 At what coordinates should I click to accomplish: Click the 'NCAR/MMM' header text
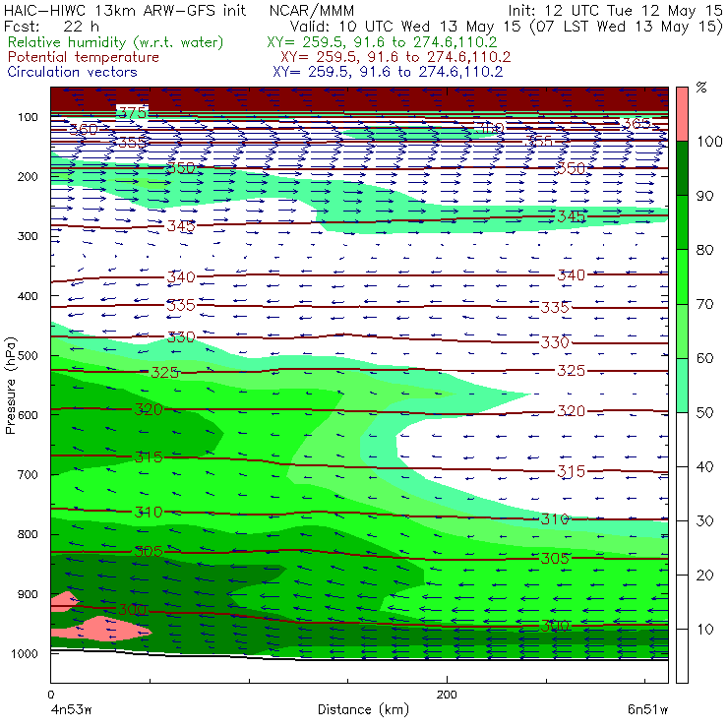click(x=312, y=11)
